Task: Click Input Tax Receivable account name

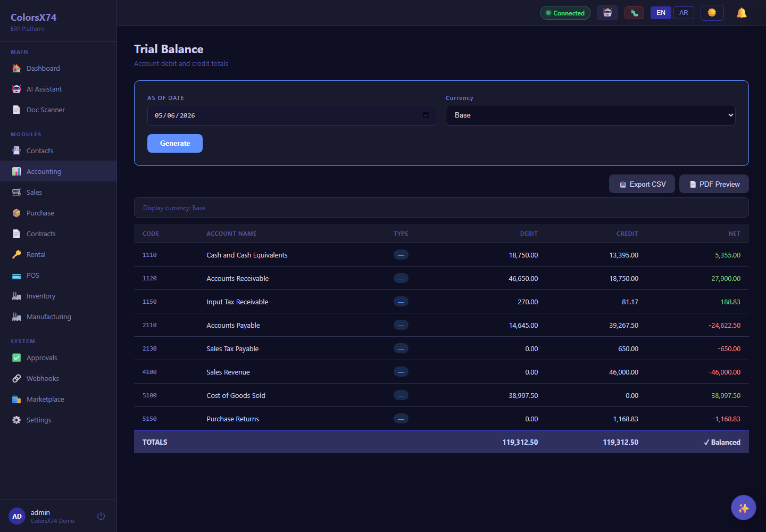Action: pyautogui.click(x=237, y=302)
